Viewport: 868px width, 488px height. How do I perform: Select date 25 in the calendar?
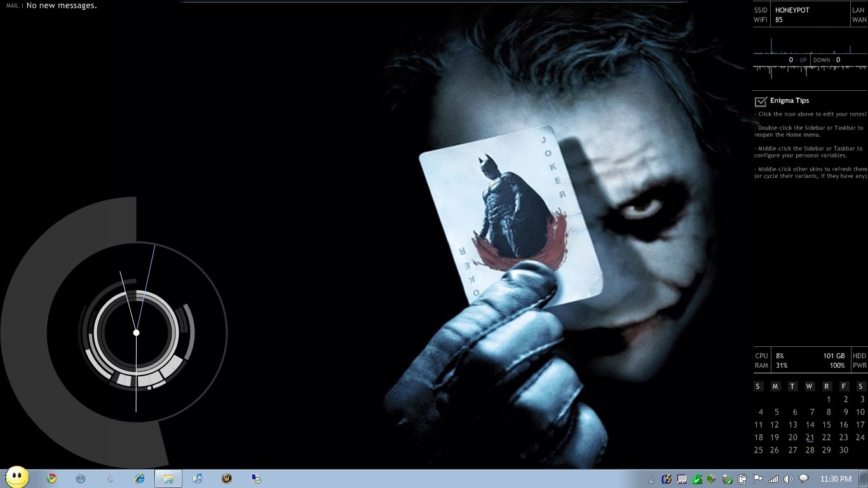(x=758, y=450)
